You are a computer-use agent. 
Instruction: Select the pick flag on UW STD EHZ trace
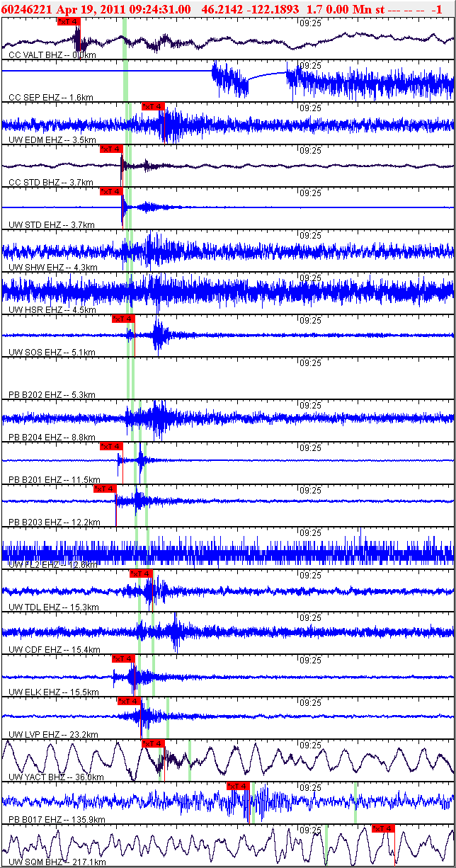pyautogui.click(x=110, y=191)
